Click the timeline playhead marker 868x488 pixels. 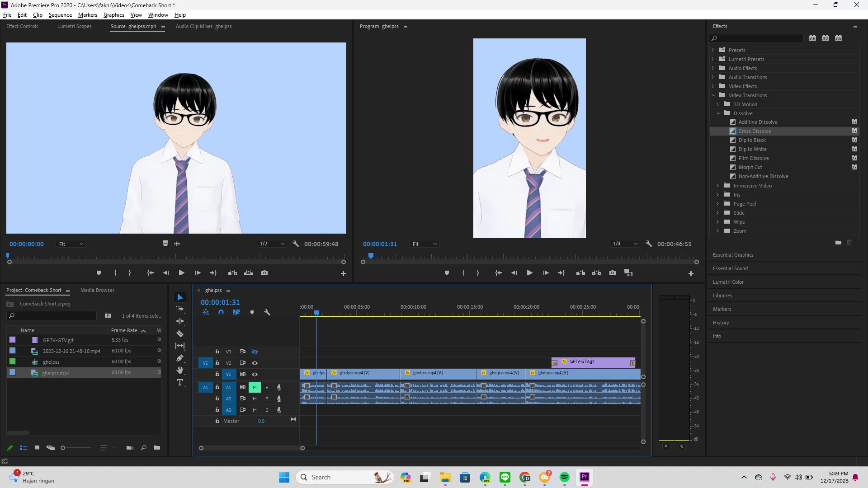317,313
